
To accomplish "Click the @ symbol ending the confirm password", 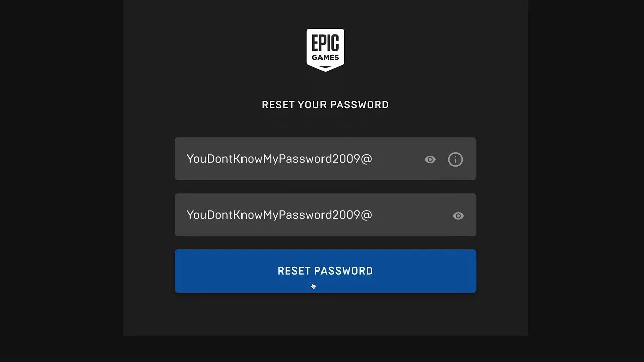I will (366, 215).
